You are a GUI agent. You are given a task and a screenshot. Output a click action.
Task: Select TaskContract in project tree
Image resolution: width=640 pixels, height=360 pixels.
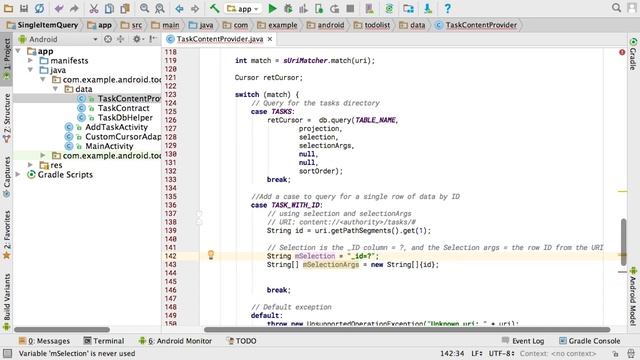click(123, 108)
